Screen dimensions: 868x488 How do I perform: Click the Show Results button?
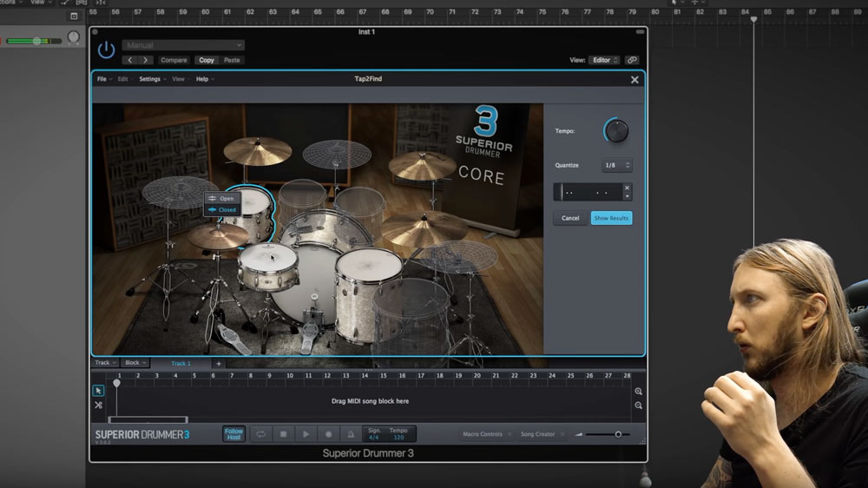(x=611, y=218)
